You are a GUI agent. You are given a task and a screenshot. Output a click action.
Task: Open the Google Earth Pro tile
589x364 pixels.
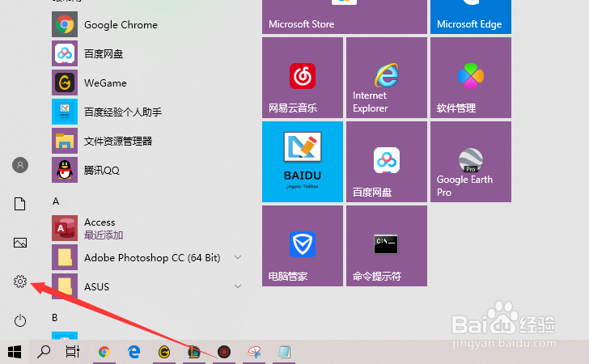(471, 162)
